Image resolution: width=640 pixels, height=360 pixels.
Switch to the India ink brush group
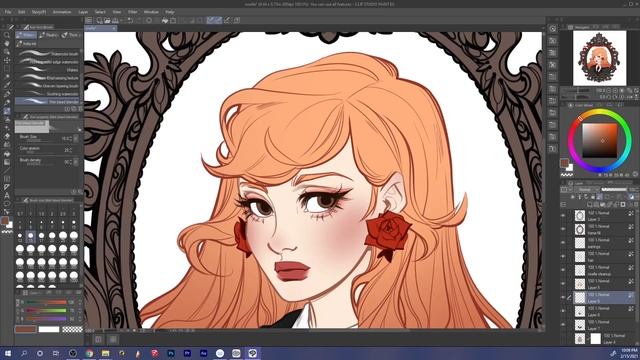[x=27, y=43]
